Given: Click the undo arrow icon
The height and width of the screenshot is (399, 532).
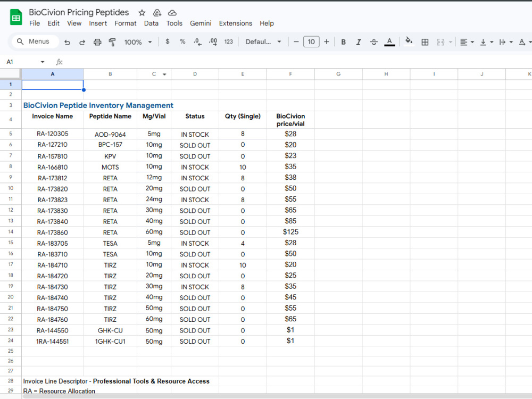Looking at the screenshot, I should point(67,42).
